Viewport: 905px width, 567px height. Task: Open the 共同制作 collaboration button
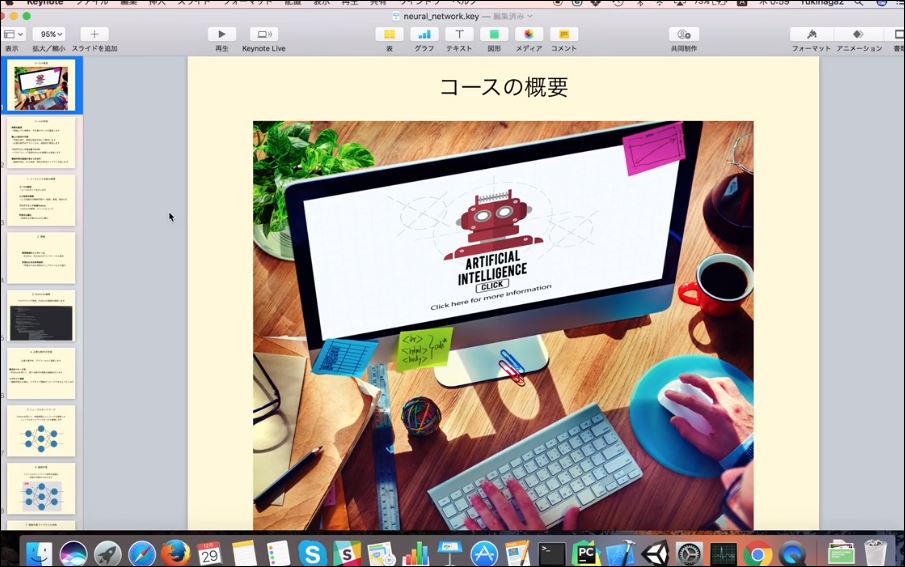684,35
